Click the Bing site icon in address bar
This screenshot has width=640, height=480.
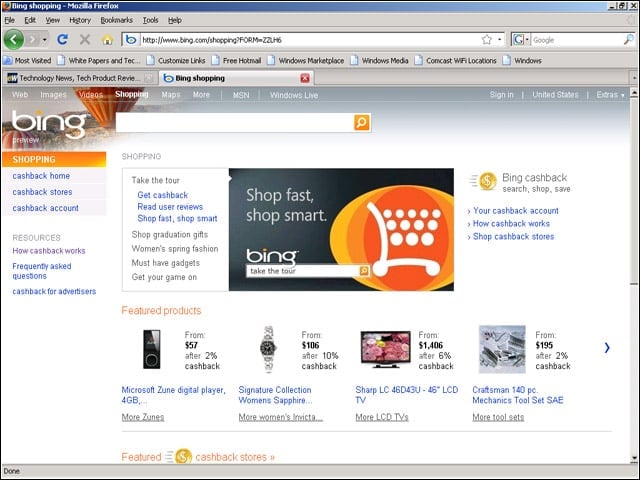[131, 40]
